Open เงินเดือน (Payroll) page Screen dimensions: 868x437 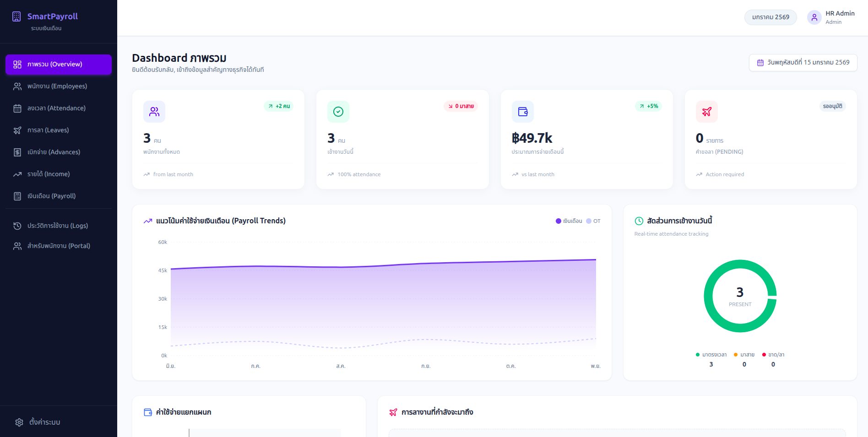[x=59, y=196]
